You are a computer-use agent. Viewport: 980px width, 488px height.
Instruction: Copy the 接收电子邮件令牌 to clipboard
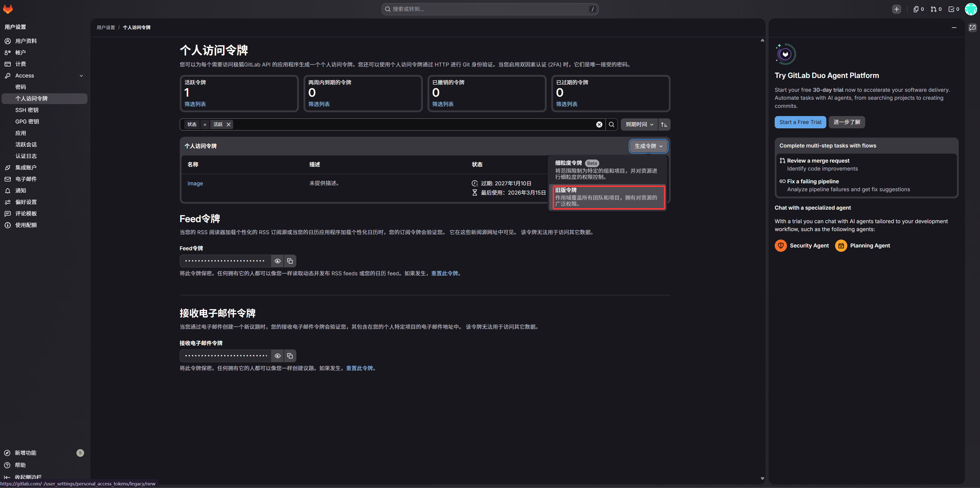coord(290,356)
